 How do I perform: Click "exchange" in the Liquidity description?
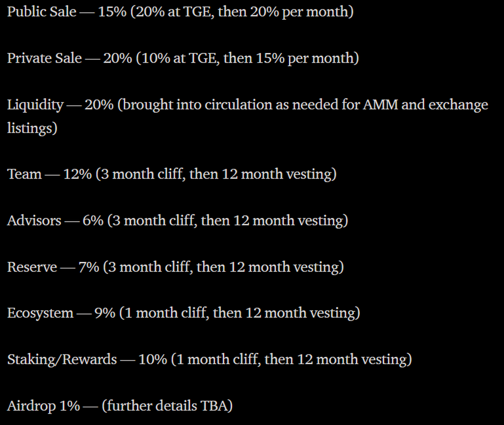[458, 104]
